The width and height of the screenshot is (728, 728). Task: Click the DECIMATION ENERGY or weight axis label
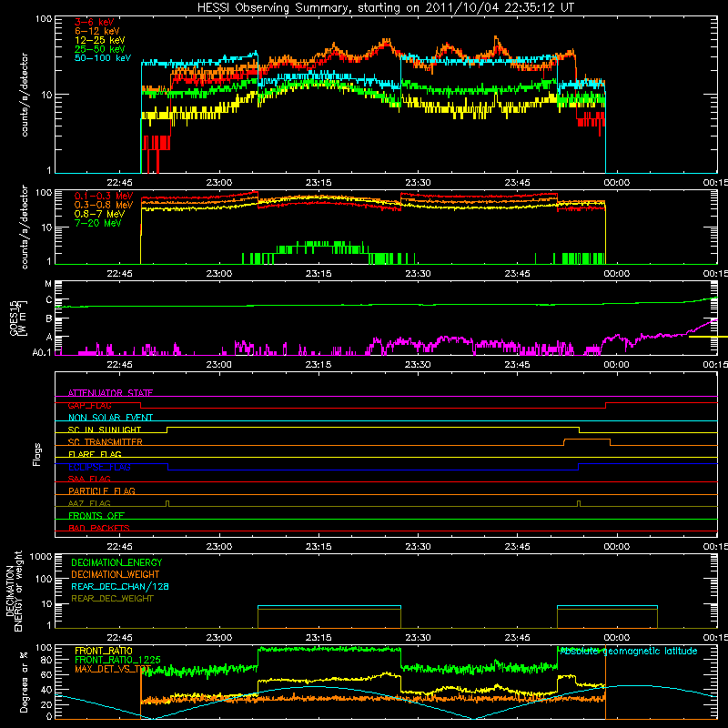pos(14,591)
